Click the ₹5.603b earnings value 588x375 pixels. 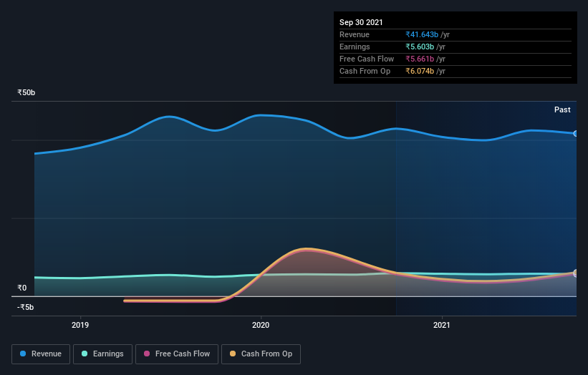pos(420,47)
